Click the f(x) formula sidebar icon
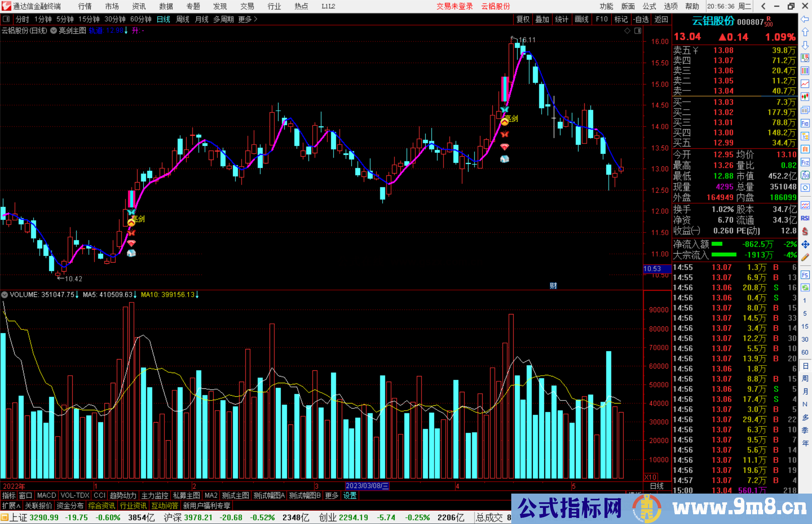 pos(805,175)
